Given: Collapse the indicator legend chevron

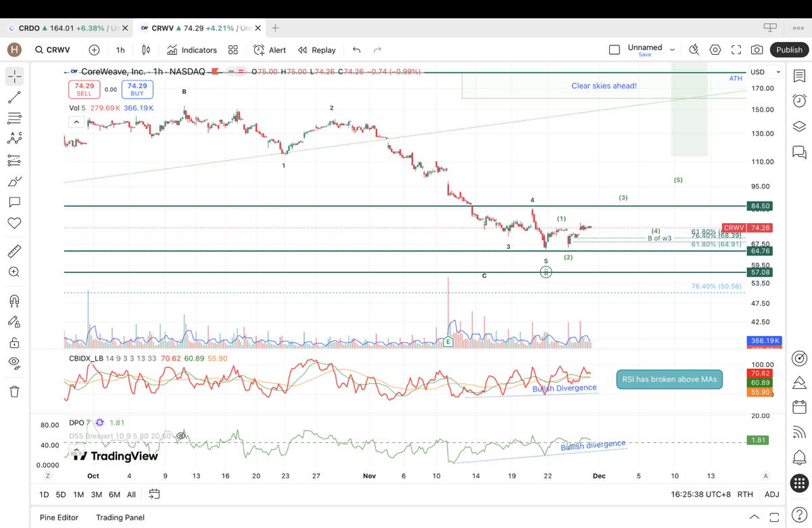Looking at the screenshot, I should coord(76,122).
